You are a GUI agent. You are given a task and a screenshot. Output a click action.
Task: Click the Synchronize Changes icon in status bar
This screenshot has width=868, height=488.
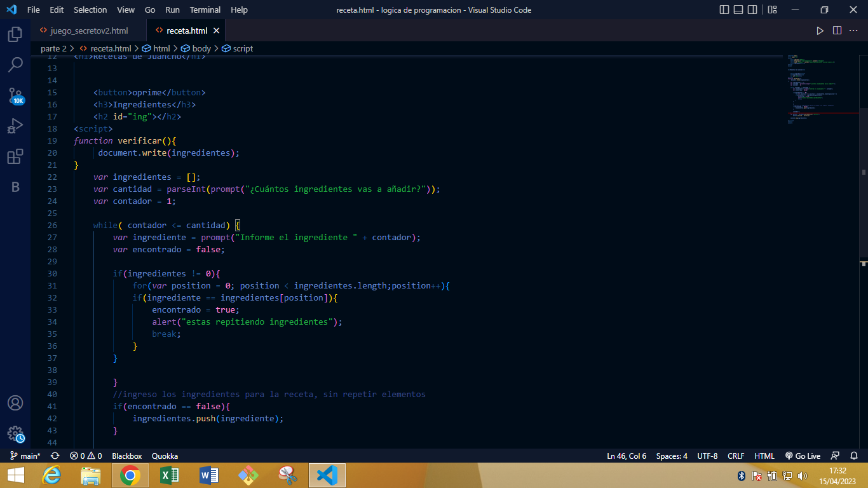pyautogui.click(x=55, y=456)
